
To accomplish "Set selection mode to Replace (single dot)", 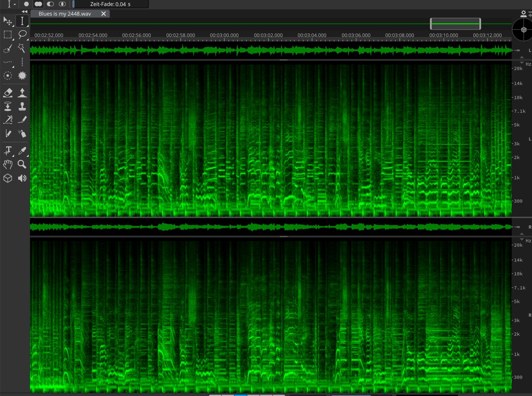I will point(26,4).
